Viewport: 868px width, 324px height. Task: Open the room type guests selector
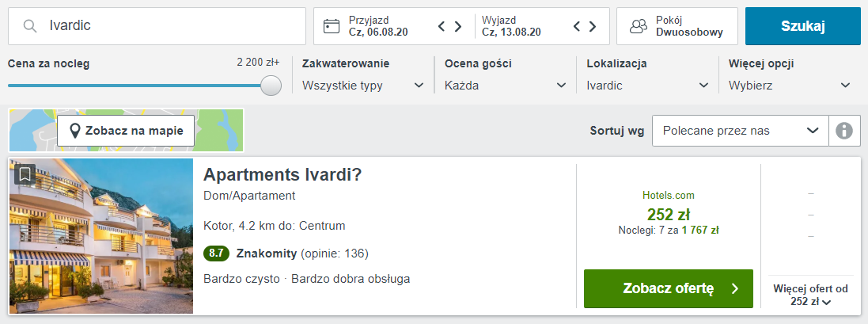(x=677, y=26)
